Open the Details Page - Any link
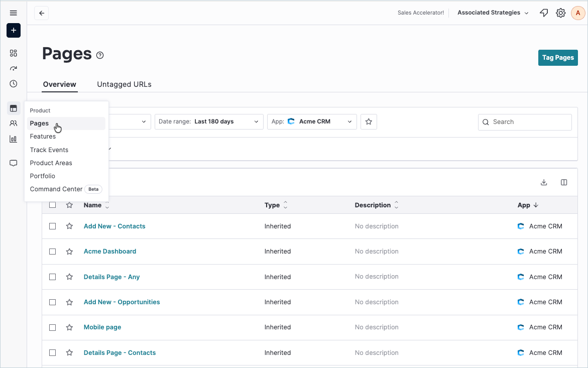 [x=112, y=277]
